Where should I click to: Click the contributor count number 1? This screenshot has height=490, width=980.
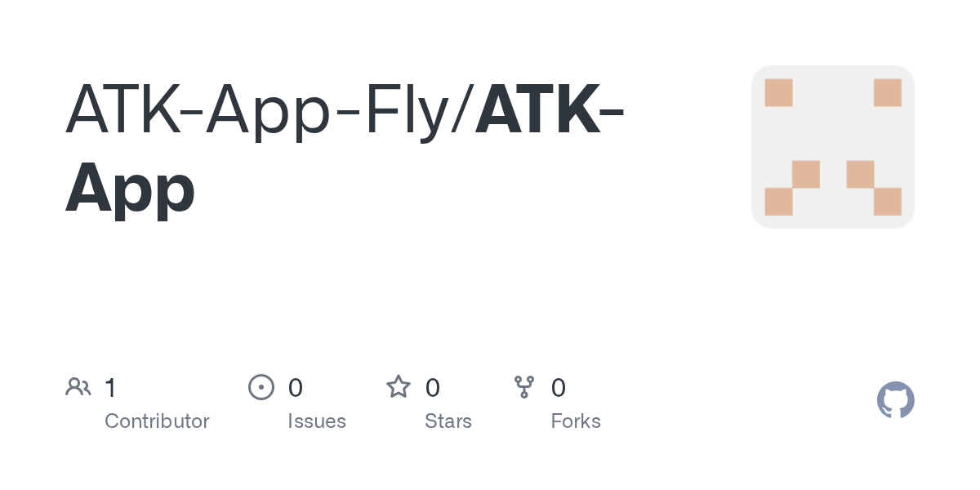click(110, 387)
